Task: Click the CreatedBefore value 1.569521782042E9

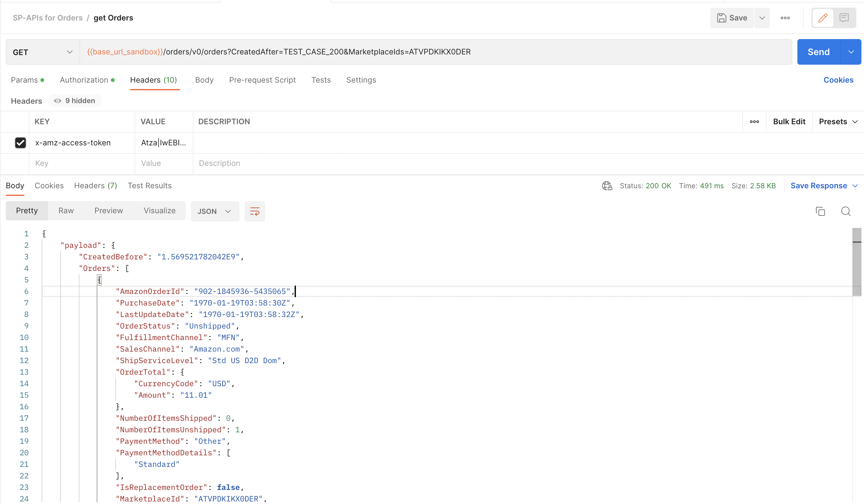Action: pyautogui.click(x=198, y=257)
